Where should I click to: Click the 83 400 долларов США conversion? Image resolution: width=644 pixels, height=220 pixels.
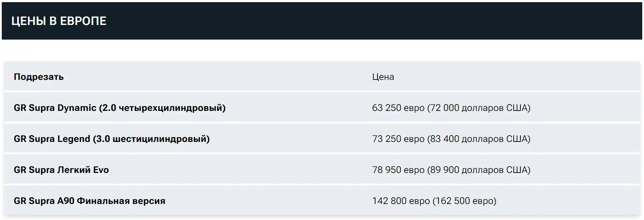(479, 139)
